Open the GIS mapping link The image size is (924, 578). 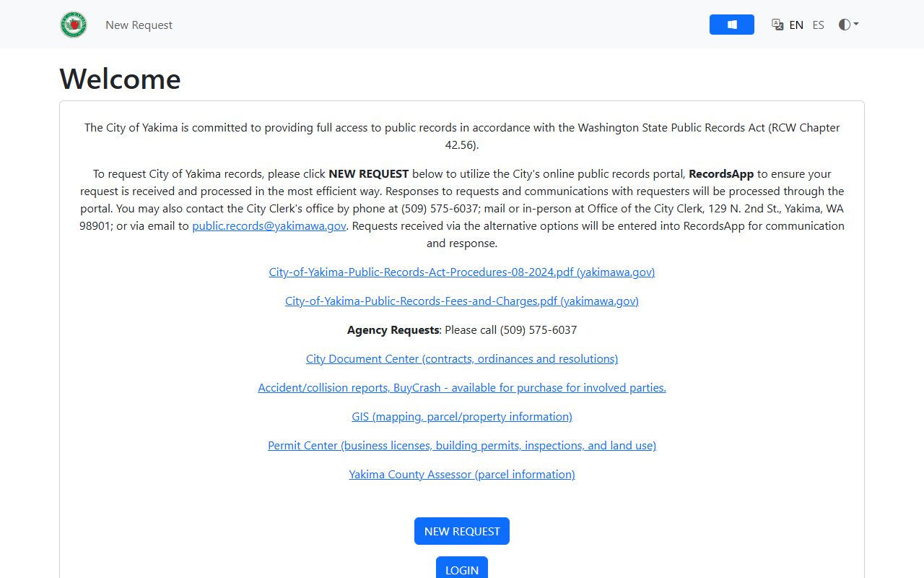(461, 417)
